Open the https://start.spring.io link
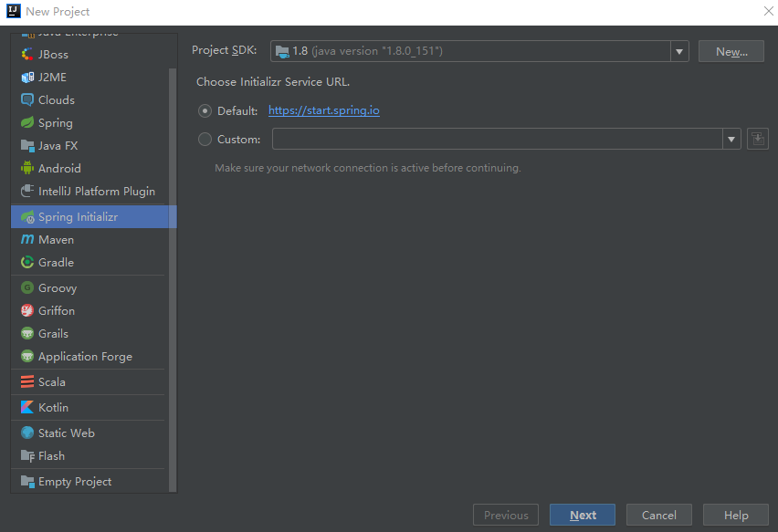 tap(324, 110)
